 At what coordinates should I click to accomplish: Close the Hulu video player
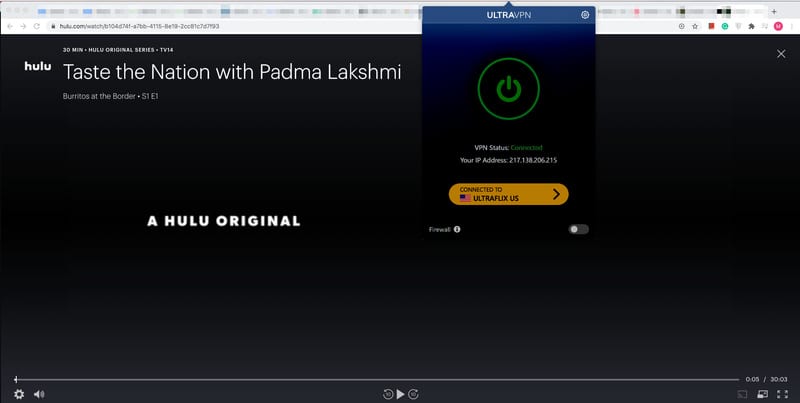pyautogui.click(x=781, y=54)
